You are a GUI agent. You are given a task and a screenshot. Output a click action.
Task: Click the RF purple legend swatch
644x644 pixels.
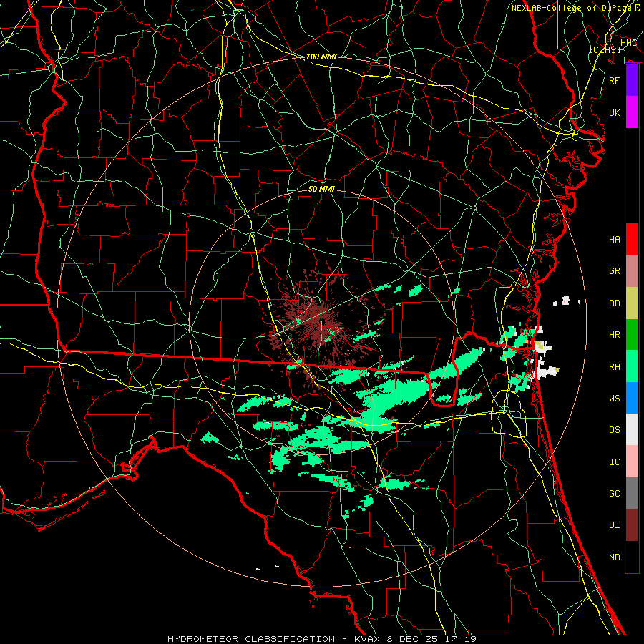[632, 80]
